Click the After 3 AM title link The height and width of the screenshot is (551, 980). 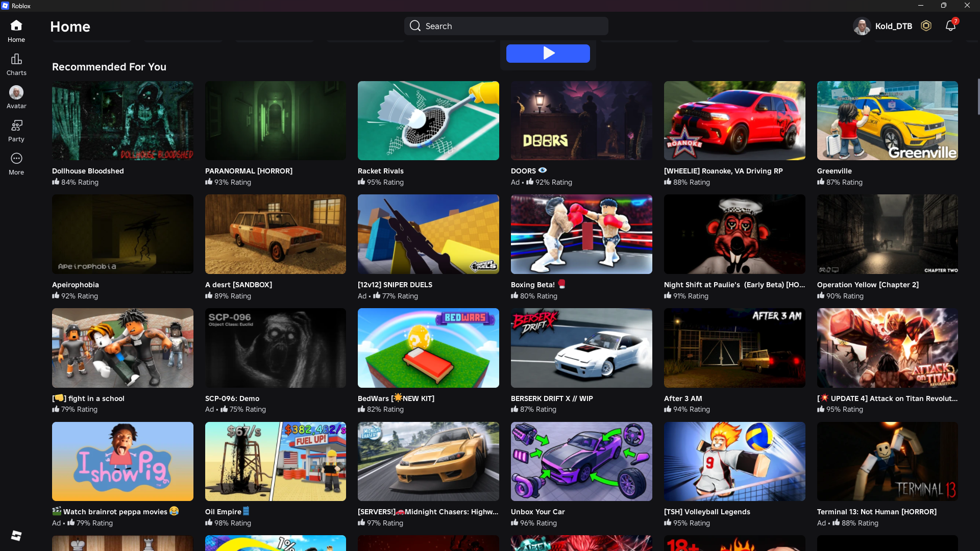pyautogui.click(x=683, y=398)
